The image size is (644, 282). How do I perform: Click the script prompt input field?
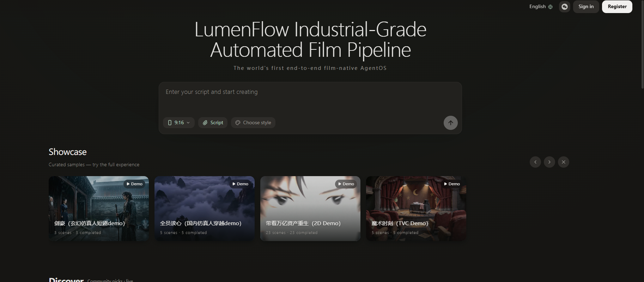click(x=310, y=99)
